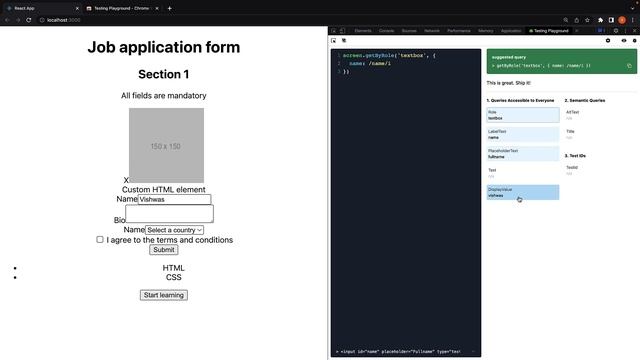Click the HTML list item
The image size is (640, 360).
click(x=173, y=268)
